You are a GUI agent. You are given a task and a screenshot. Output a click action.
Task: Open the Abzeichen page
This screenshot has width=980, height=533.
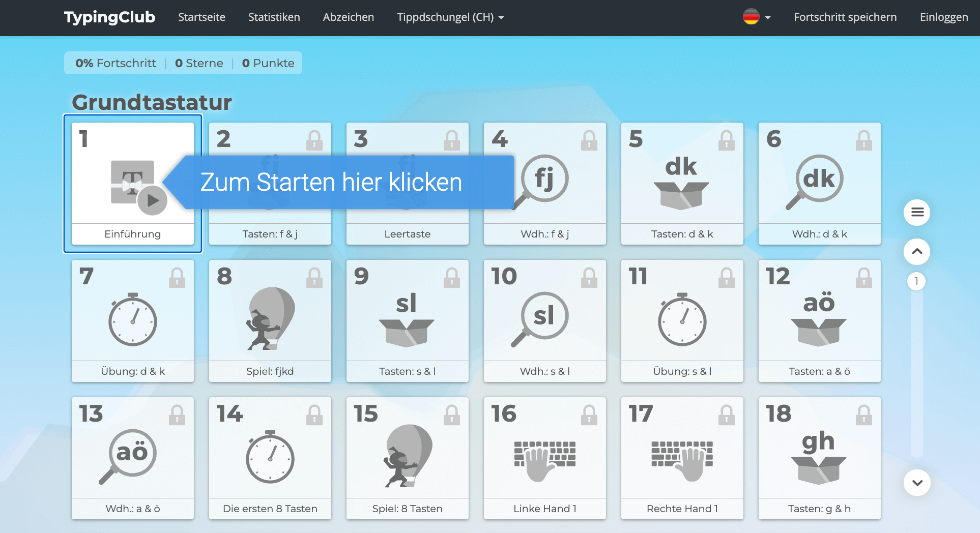(348, 17)
